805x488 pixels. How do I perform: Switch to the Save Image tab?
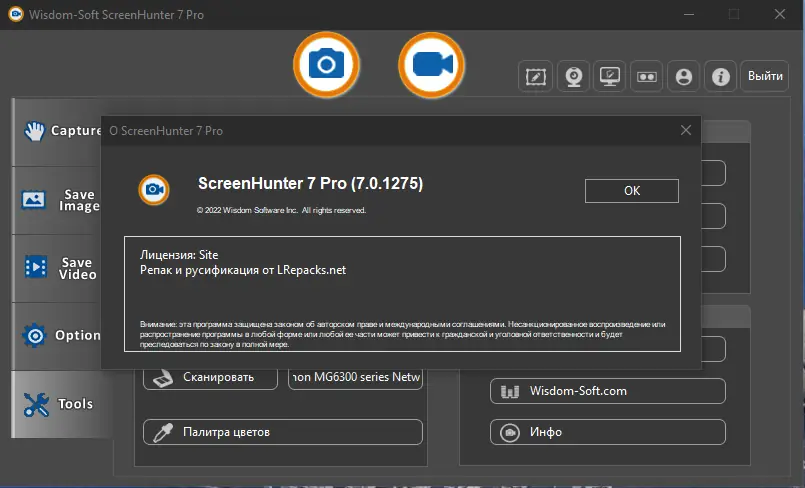pos(57,200)
